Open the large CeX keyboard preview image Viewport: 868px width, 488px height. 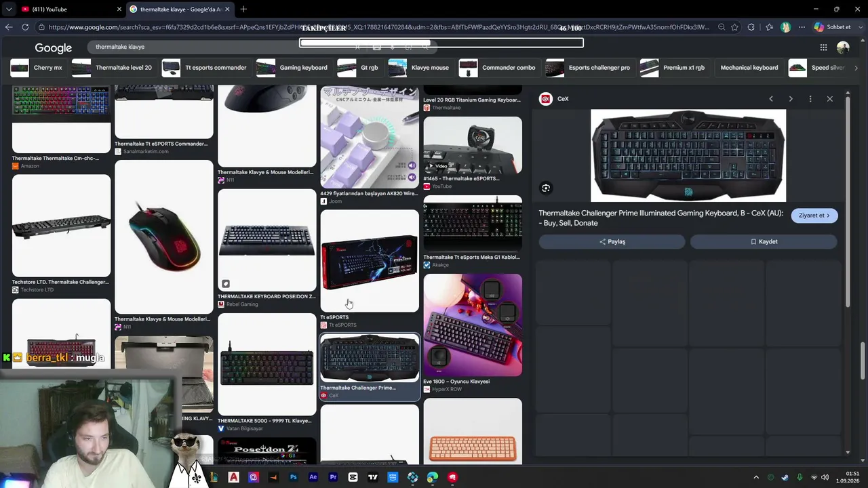688,156
